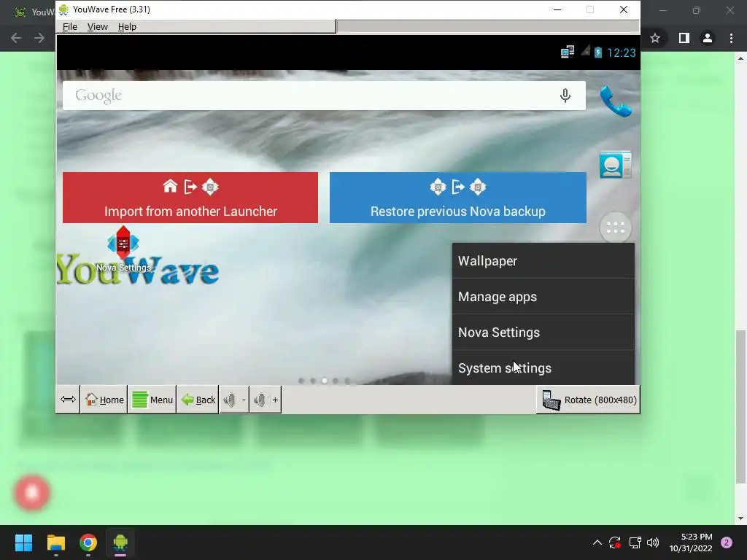The image size is (747, 560).
Task: Select the active middle home page indicator dot
Action: 325,381
